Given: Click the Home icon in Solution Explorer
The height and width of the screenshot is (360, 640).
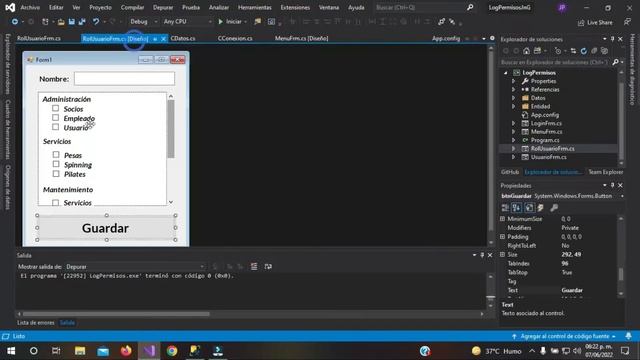Looking at the screenshot, I should (x=527, y=51).
